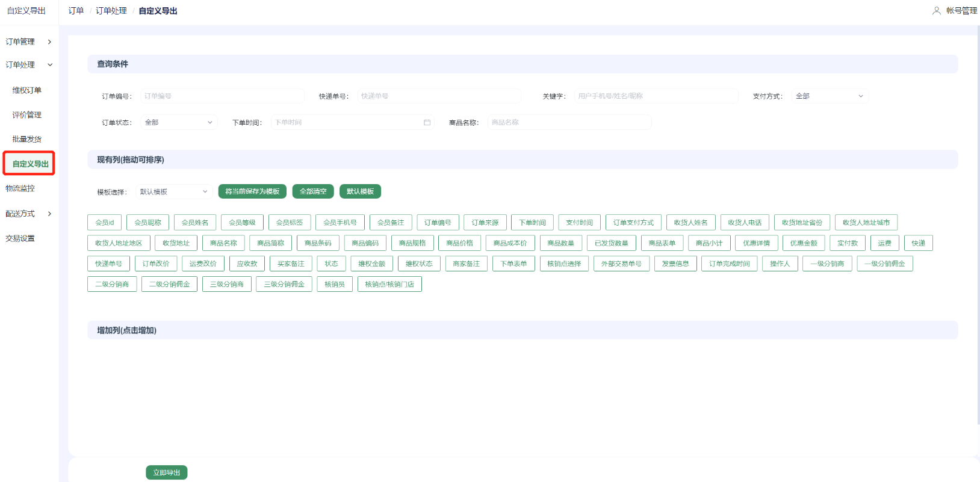Click 订单 breadcrumb link
The image size is (980, 482).
click(76, 11)
